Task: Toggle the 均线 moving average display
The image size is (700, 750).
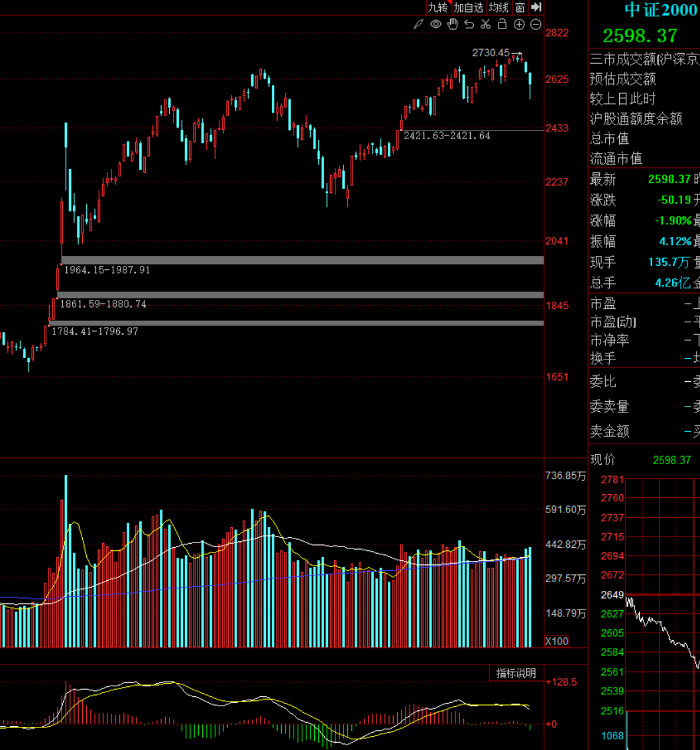Action: click(498, 7)
